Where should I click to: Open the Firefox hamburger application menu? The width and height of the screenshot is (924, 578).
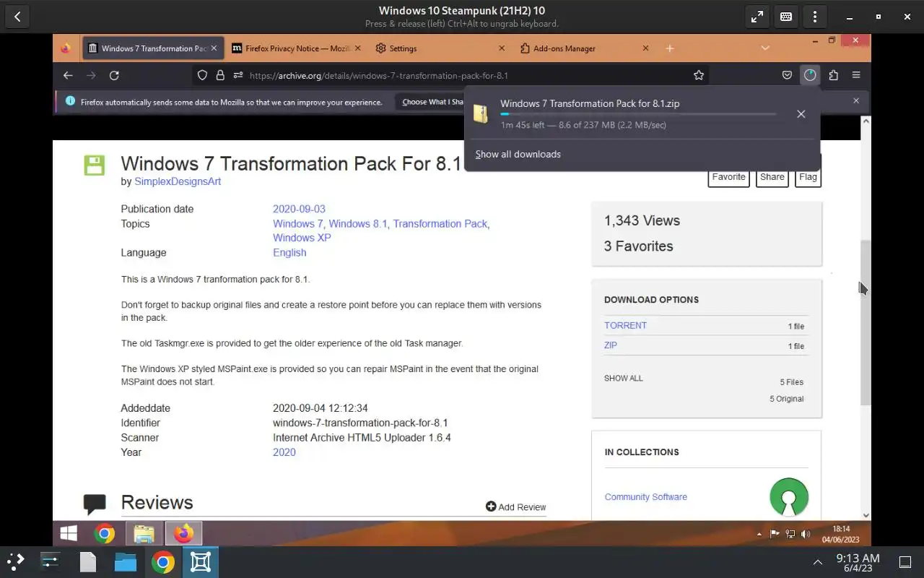point(856,75)
